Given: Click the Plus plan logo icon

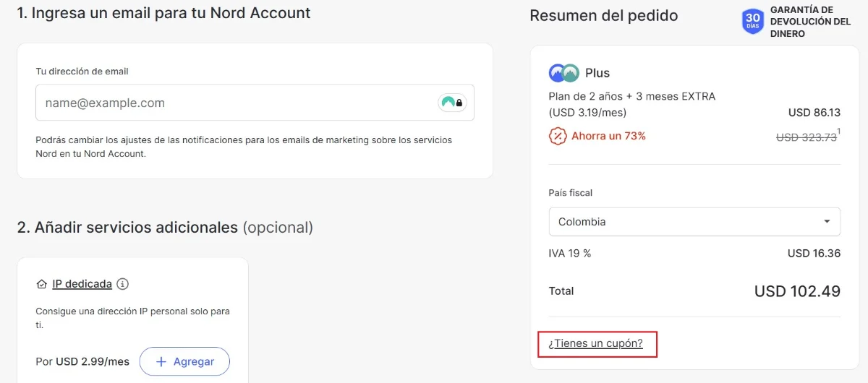Looking at the screenshot, I should (x=563, y=73).
